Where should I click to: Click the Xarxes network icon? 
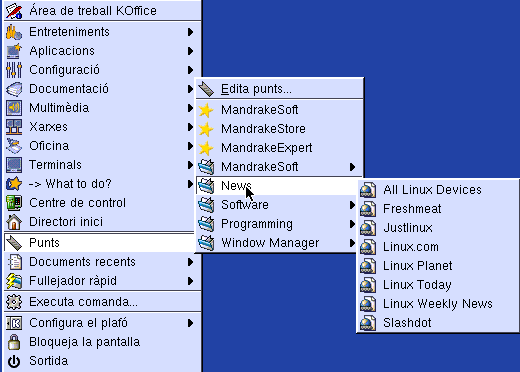[14, 127]
